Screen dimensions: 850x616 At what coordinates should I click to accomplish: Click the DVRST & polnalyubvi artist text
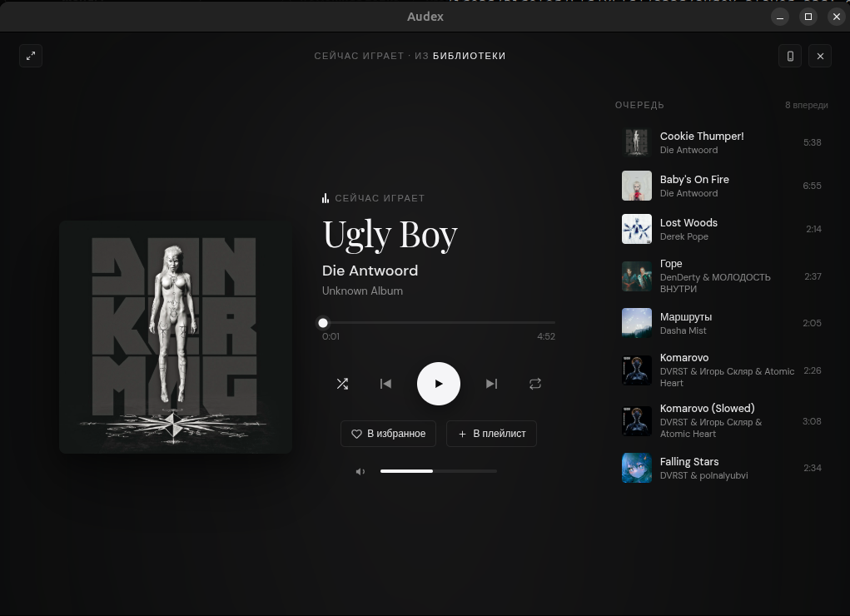pos(703,475)
